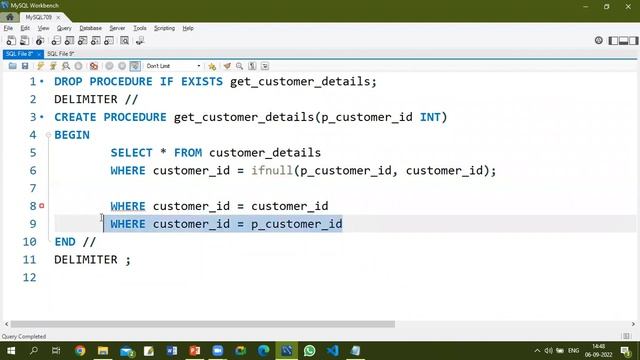Viewport: 640px width, 360px height.
Task: Create a new SQL tab icon
Action: 11,40
